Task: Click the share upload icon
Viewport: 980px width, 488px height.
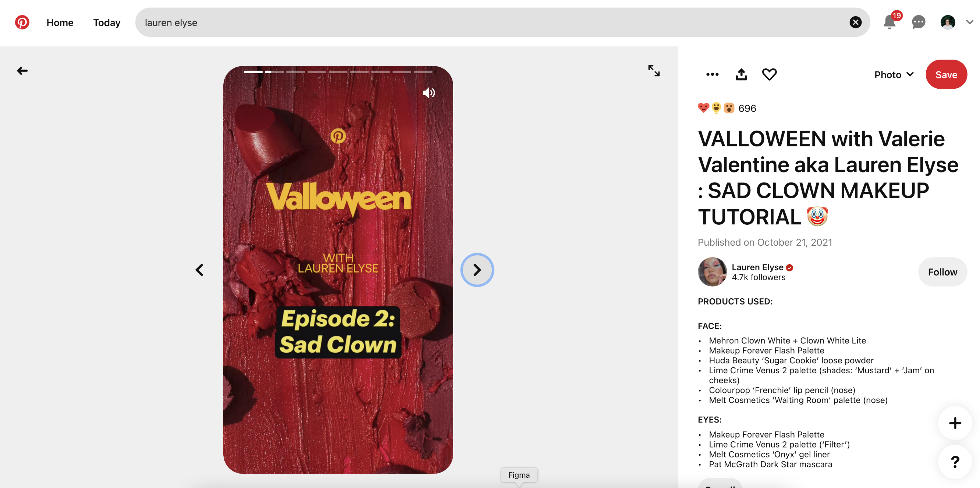Action: [x=741, y=75]
